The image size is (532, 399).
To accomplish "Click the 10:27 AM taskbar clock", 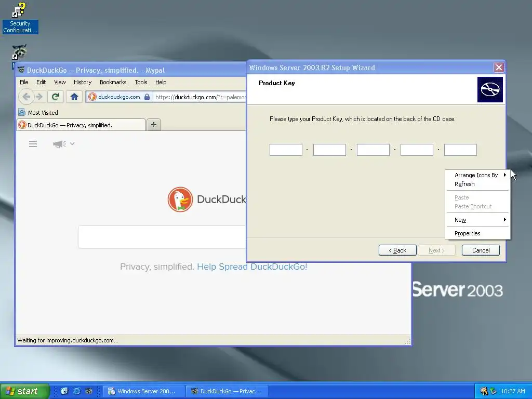I will (513, 391).
